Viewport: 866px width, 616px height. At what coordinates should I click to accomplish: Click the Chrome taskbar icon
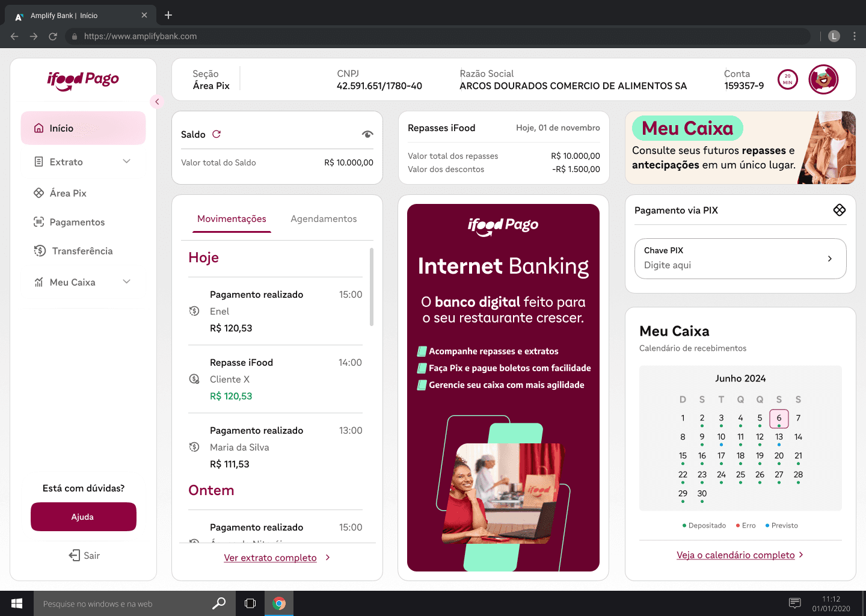[x=279, y=603]
